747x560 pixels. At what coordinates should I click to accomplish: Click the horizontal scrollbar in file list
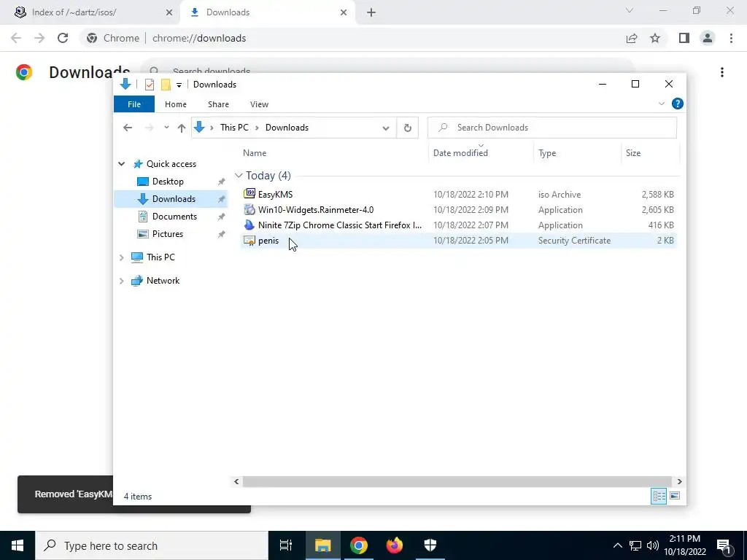[x=457, y=481]
